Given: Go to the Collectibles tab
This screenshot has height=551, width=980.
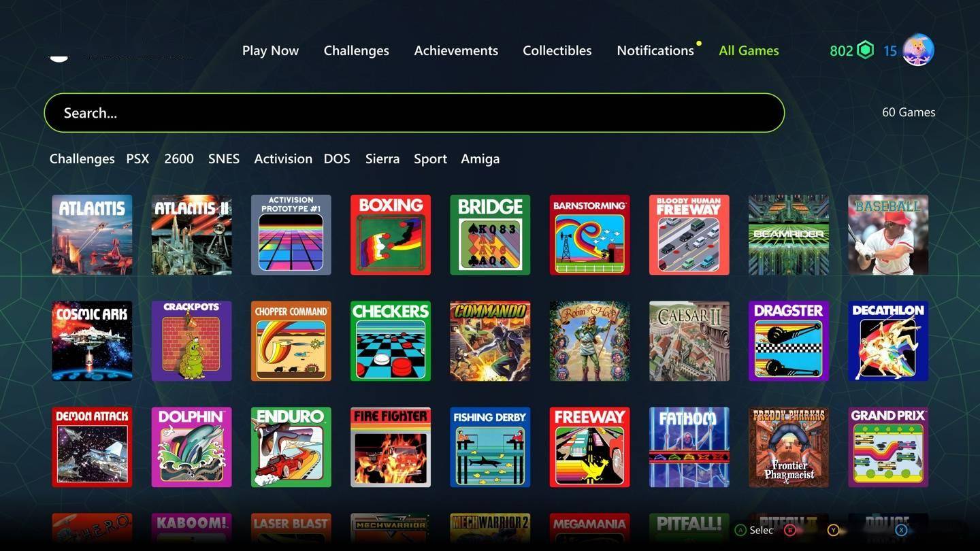Looking at the screenshot, I should pyautogui.click(x=557, y=50).
